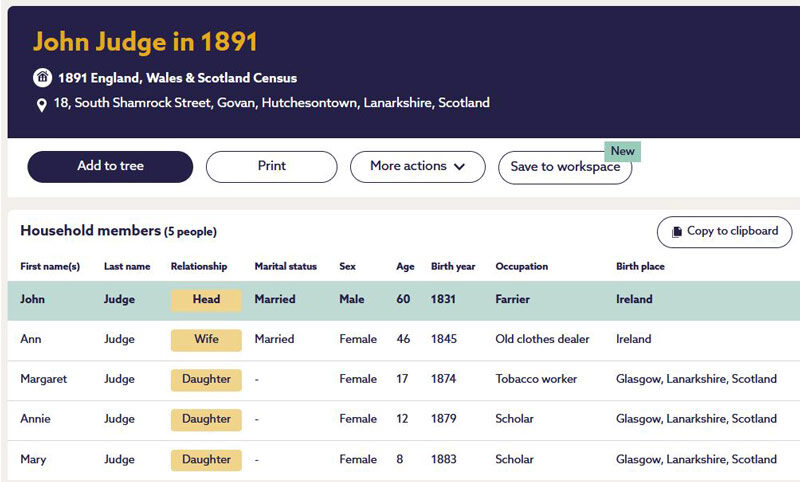Image resolution: width=800 pixels, height=482 pixels.
Task: Click the Age column header
Action: [x=405, y=267]
